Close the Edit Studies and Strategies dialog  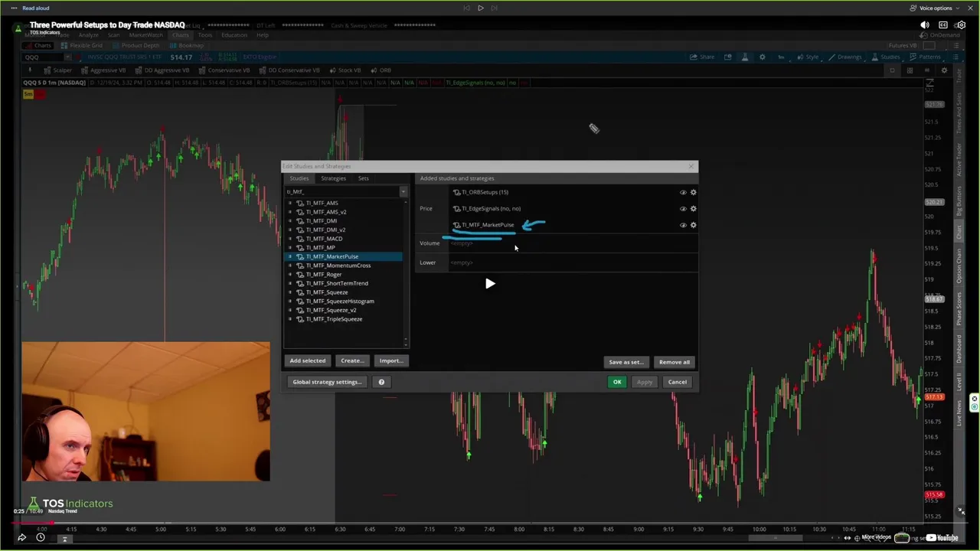click(x=691, y=166)
